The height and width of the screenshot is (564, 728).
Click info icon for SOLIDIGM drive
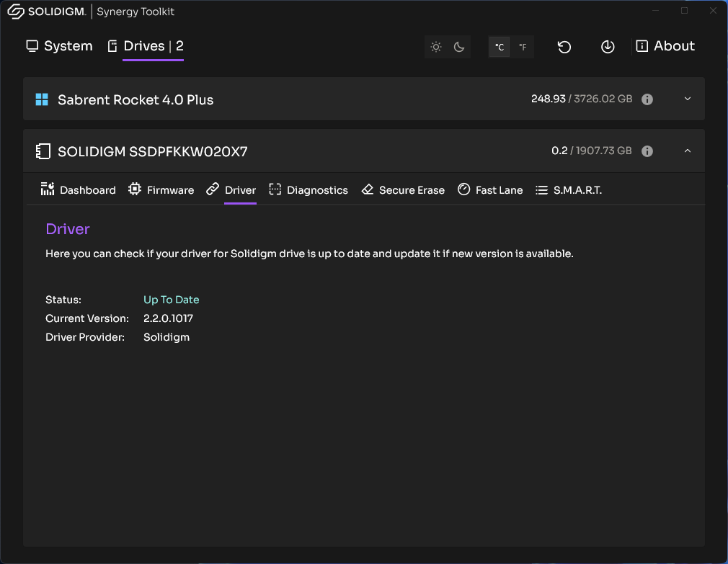(647, 151)
